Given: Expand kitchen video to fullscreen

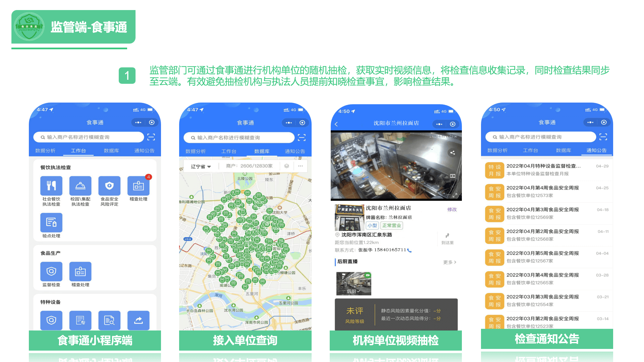Looking at the screenshot, I should 455,195.
